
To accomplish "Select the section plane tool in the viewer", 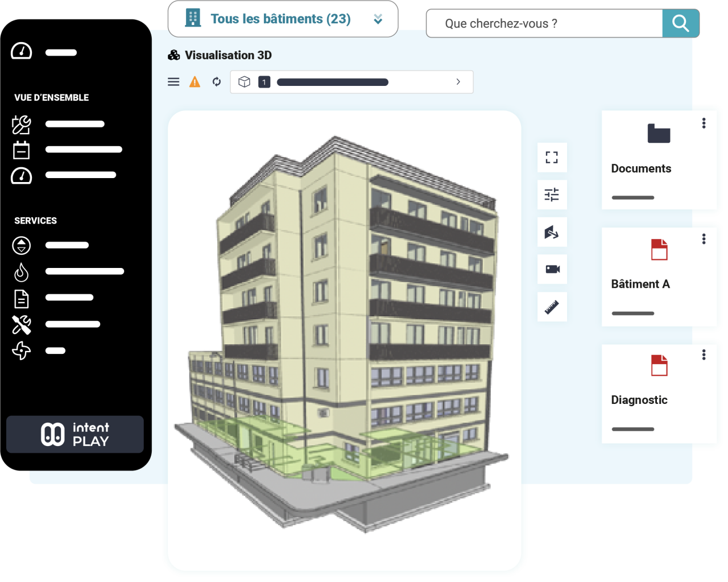I will tap(552, 232).
